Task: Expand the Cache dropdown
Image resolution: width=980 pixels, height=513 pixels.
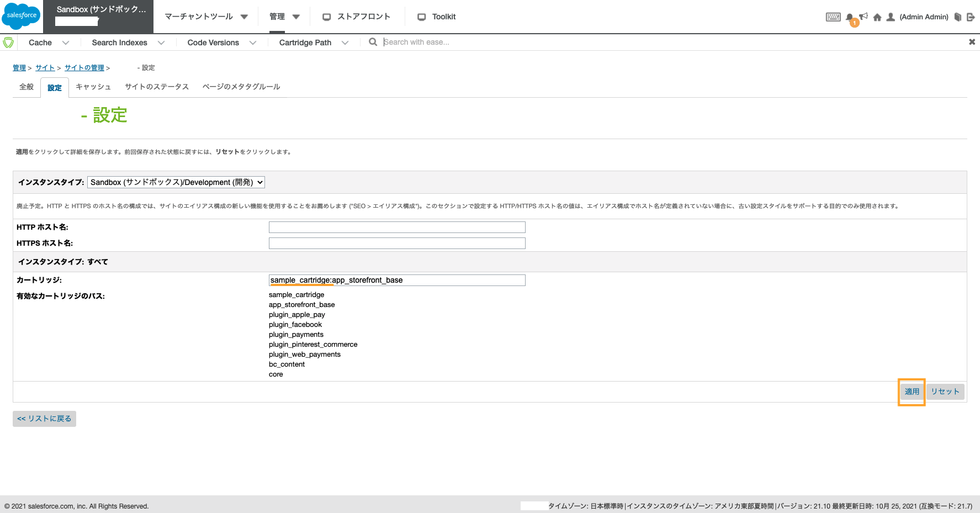Action: [49, 42]
